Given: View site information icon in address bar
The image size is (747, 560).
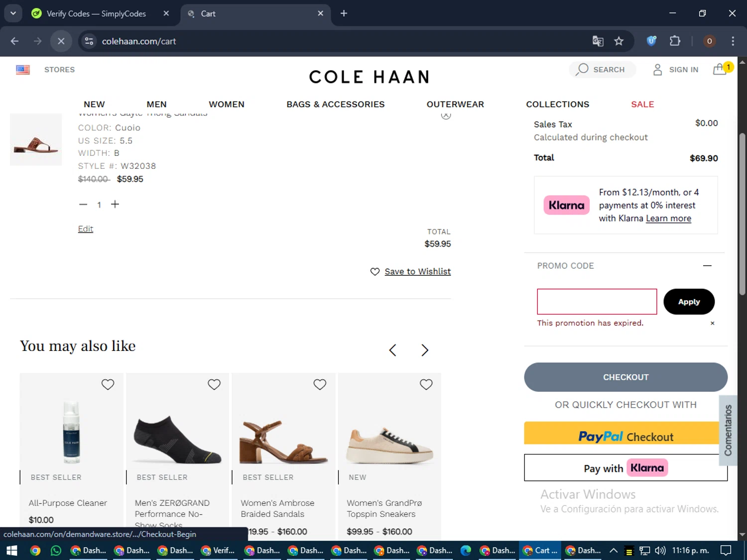Looking at the screenshot, I should click(89, 41).
